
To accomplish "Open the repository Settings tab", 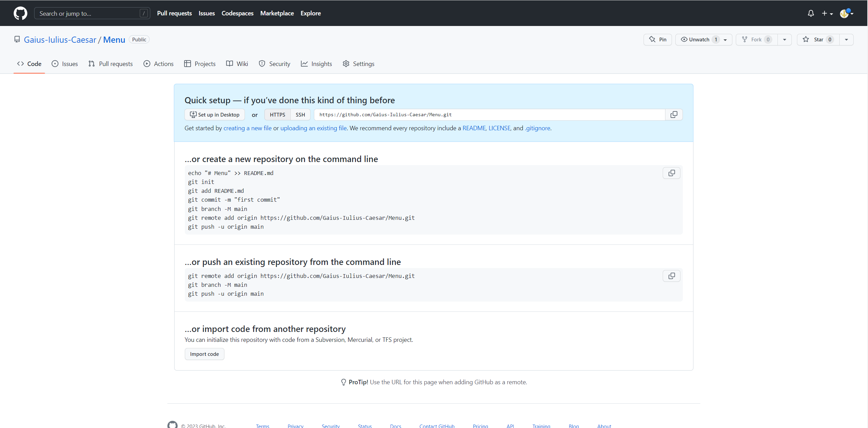I will [x=358, y=64].
